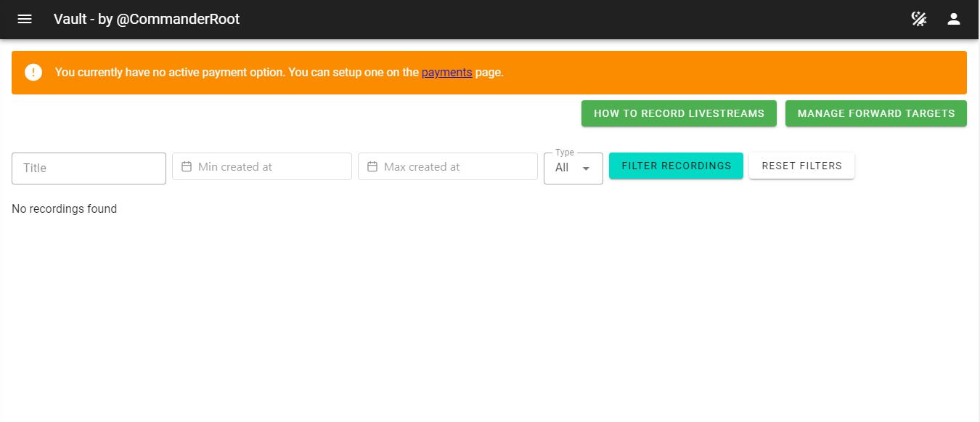980x422 pixels.
Task: Click Filter Recordings button
Action: click(676, 166)
